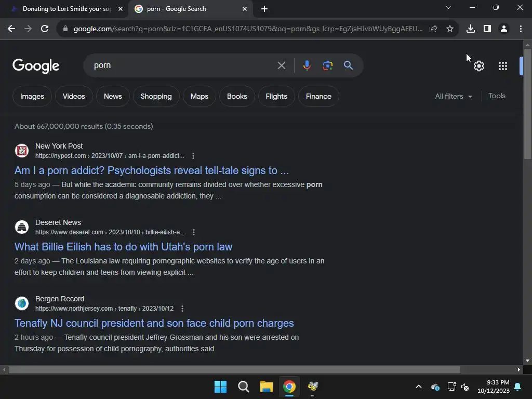Screen dimensions: 532x399
Task: Filter results by Flights
Action: pyautogui.click(x=276, y=96)
